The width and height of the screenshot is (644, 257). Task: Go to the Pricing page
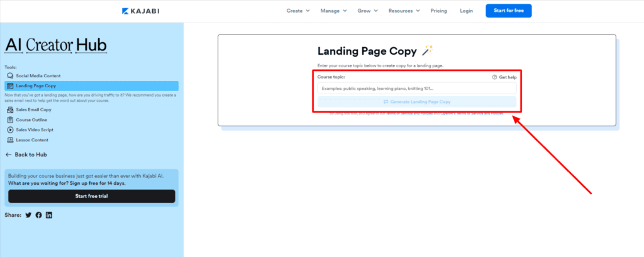pyautogui.click(x=438, y=11)
